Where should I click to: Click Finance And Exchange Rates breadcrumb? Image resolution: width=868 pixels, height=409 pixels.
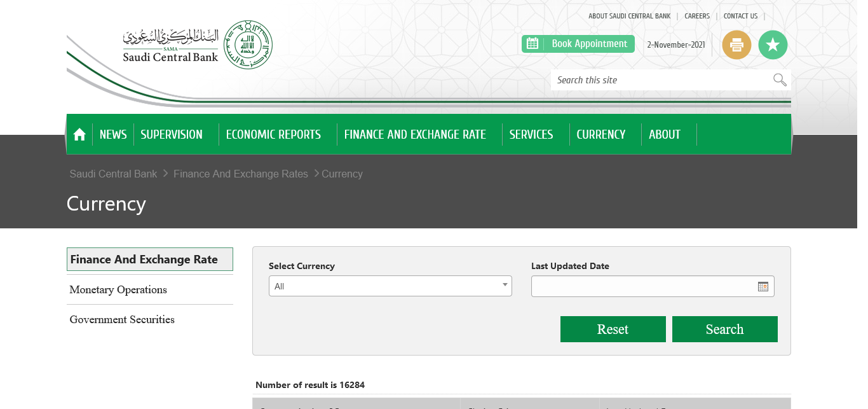click(241, 174)
